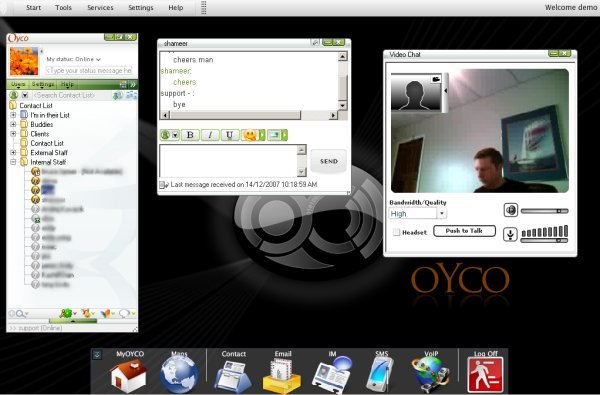The width and height of the screenshot is (600, 395).
Task: Click the green user icon beside search
Action: pyautogui.click(x=14, y=95)
